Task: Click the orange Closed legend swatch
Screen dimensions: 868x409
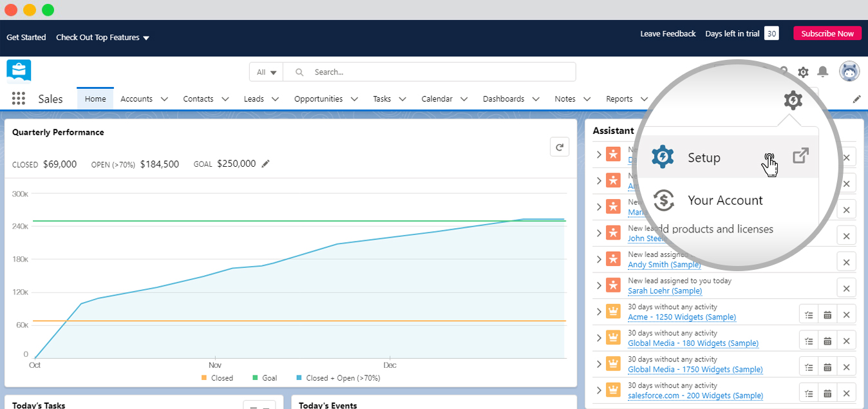Action: pos(204,378)
